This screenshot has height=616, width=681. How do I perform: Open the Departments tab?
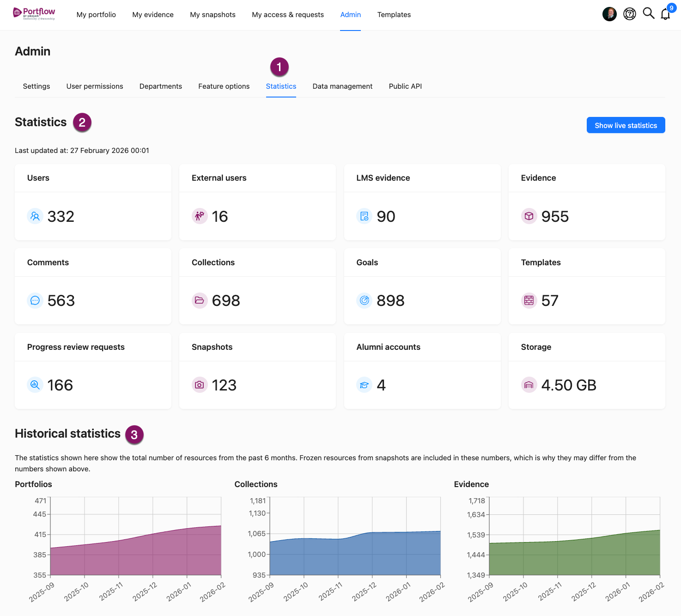point(161,86)
